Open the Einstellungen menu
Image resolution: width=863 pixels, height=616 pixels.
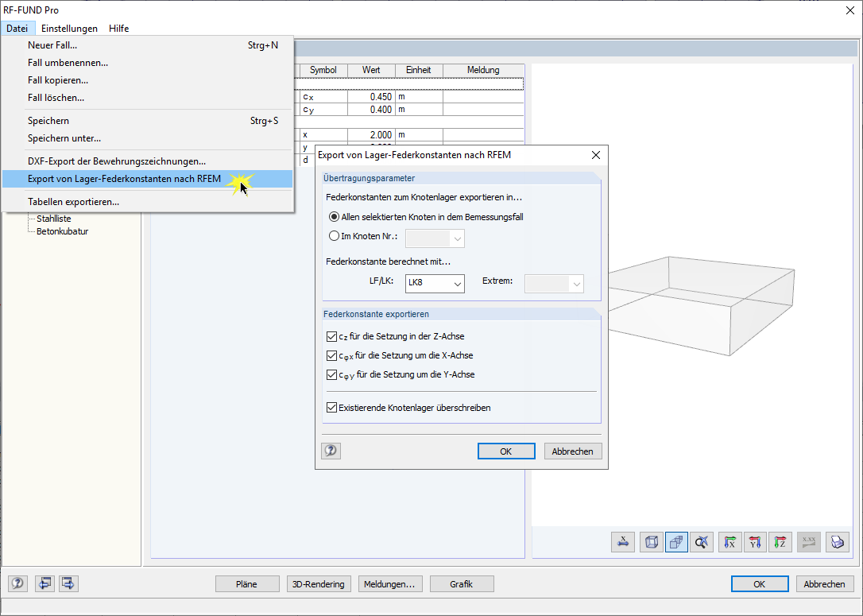(x=69, y=28)
